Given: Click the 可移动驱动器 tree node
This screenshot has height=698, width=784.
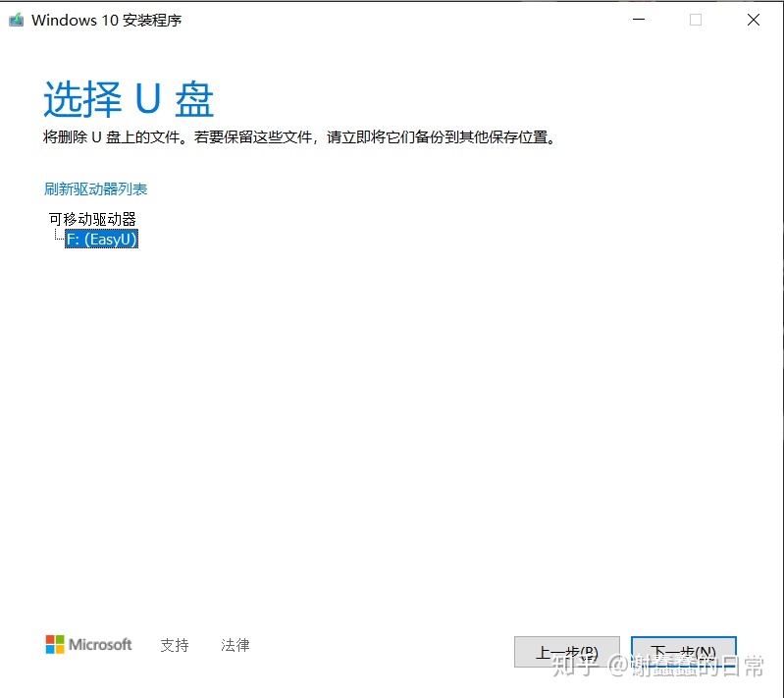Looking at the screenshot, I should click(x=92, y=219).
